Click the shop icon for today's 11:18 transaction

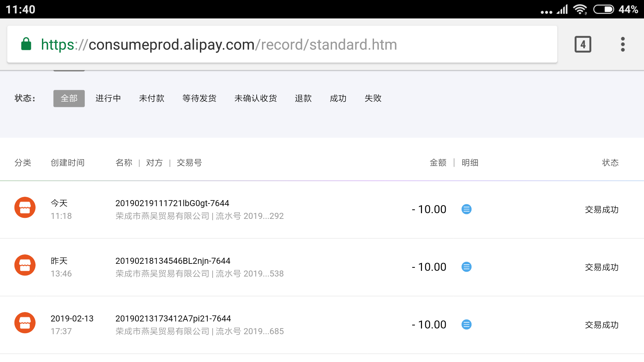click(x=25, y=207)
